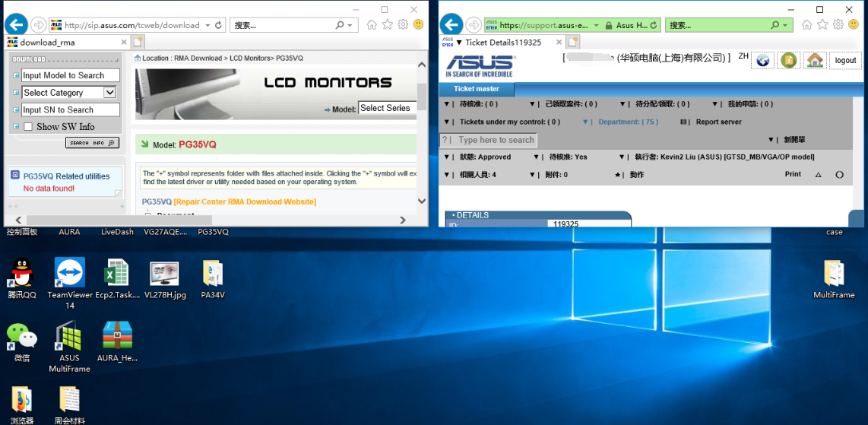The width and height of the screenshot is (868, 425).
Task: Expand the 待核准: (0) menu
Action: click(471, 104)
